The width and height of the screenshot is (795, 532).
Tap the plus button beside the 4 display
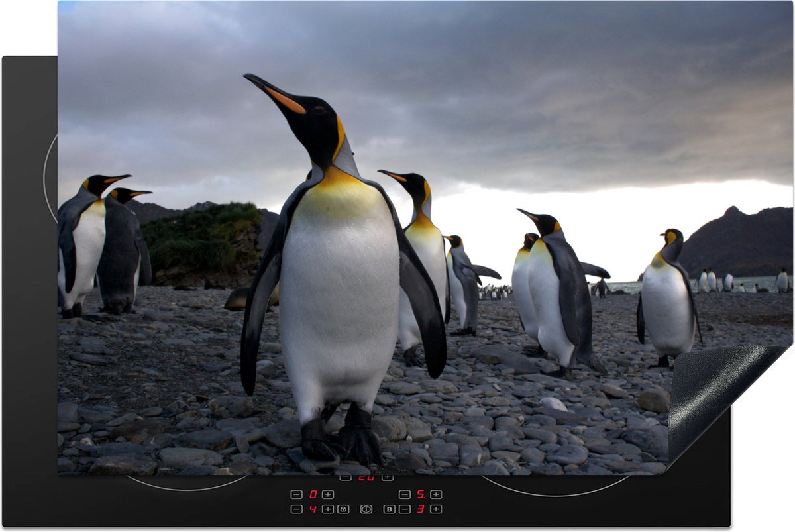pyautogui.click(x=328, y=509)
